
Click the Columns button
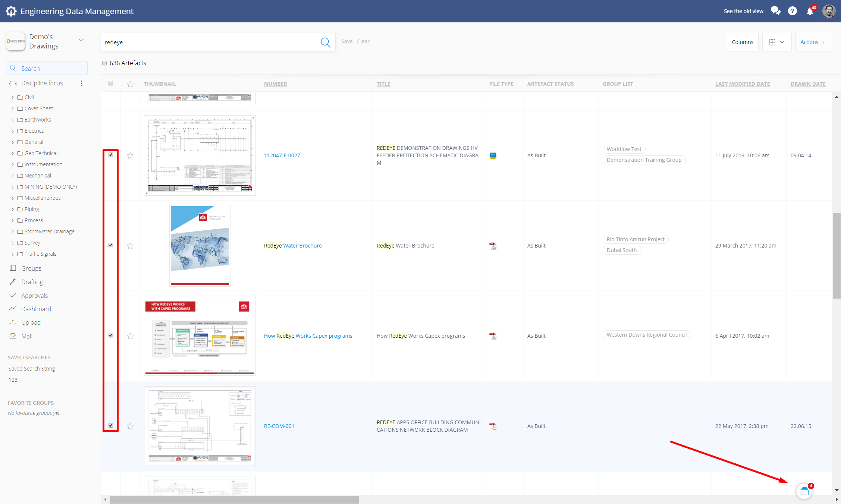(x=742, y=42)
